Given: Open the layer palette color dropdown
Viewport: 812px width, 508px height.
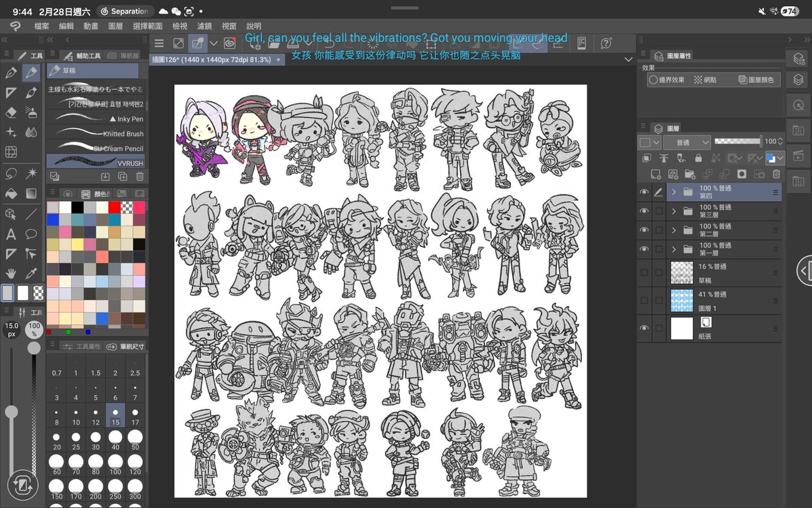Looking at the screenshot, I should 650,142.
